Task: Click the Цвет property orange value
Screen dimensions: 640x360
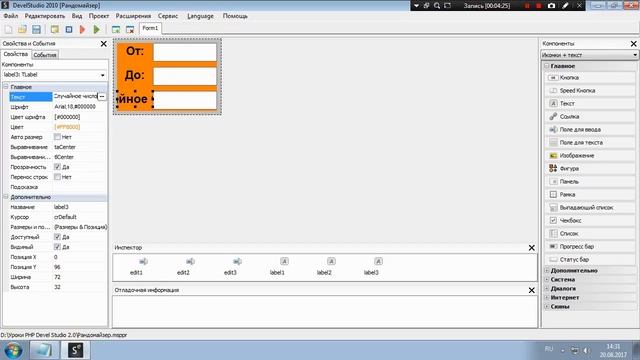Action: pyautogui.click(x=67, y=127)
